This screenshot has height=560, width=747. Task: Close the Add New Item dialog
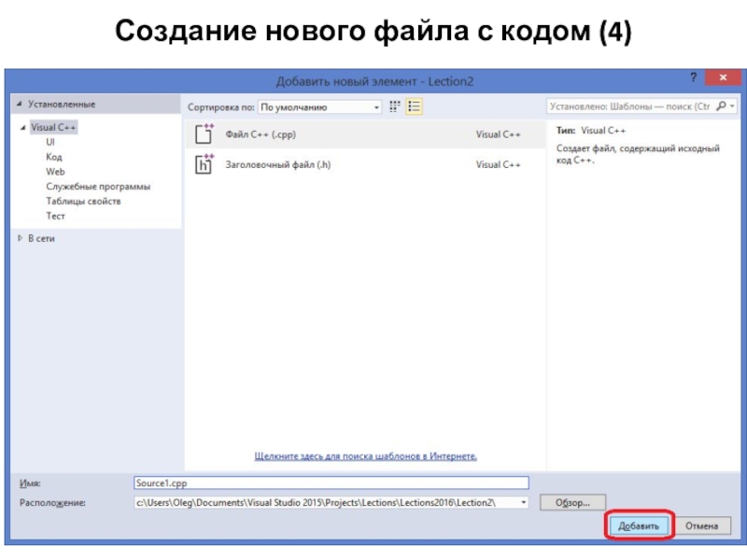(723, 77)
